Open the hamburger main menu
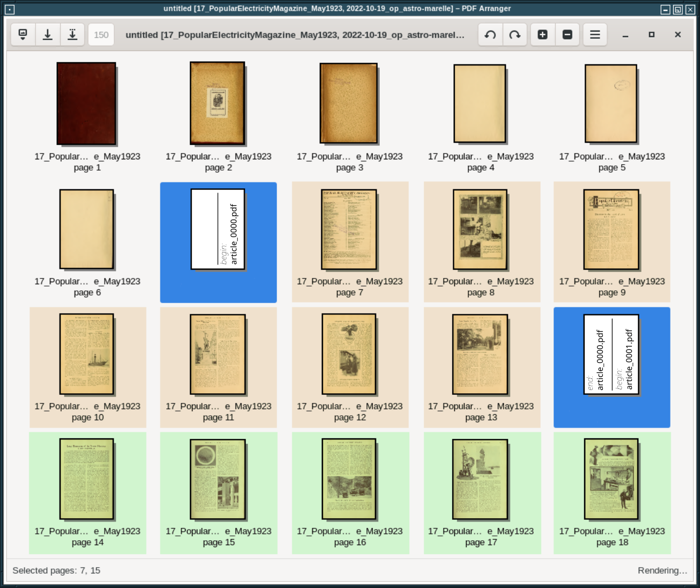 594,34
